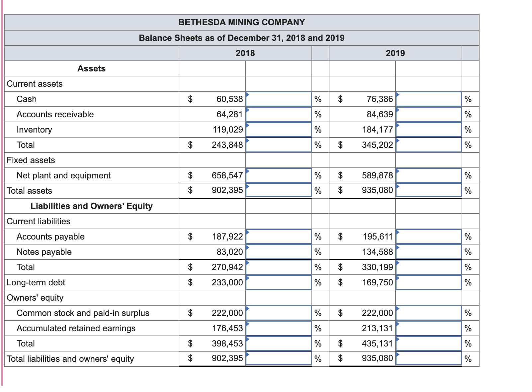
Task: Click the 2018 Accounts payable percentage field
Action: pyautogui.click(x=278, y=236)
